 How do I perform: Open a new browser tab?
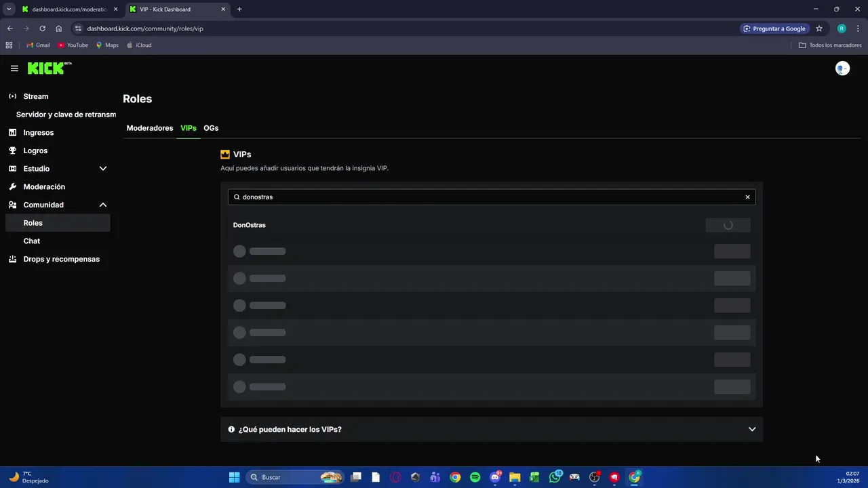(x=239, y=9)
